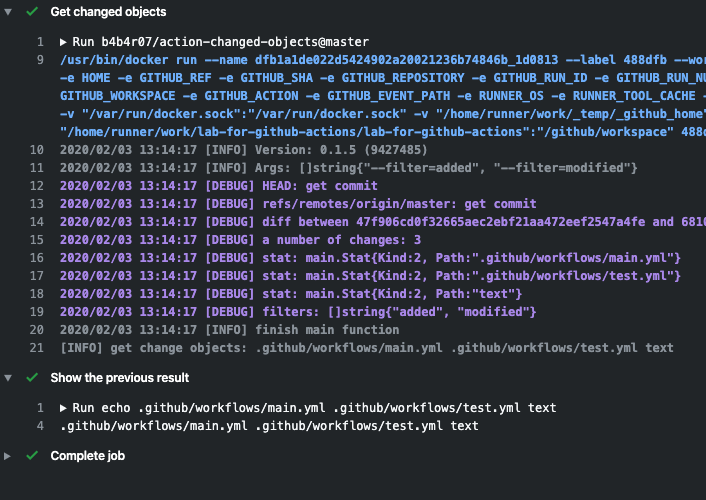Image resolution: width=706 pixels, height=500 pixels.
Task: Open the Get changed objects step title
Action: tap(108, 12)
